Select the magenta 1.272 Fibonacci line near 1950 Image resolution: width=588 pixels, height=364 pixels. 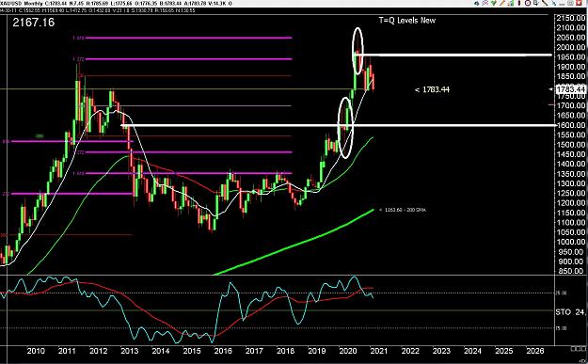click(187, 59)
